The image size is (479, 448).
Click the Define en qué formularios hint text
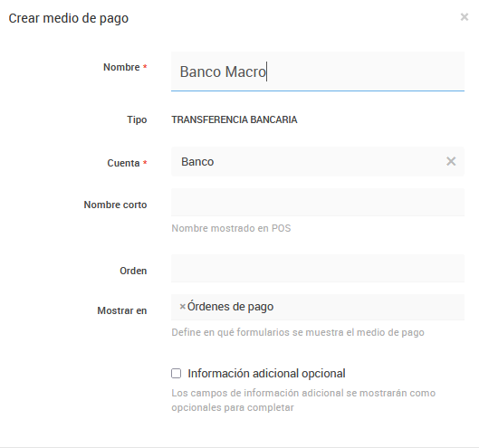point(298,332)
